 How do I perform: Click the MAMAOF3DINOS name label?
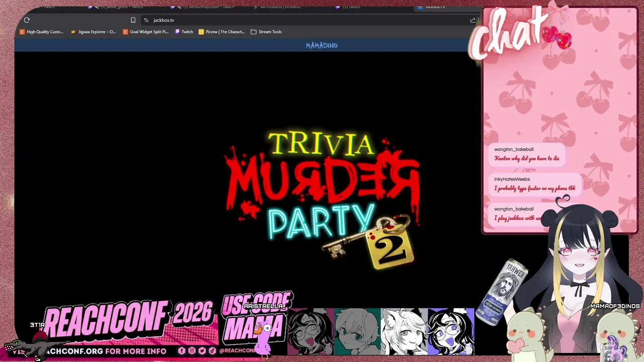click(615, 306)
